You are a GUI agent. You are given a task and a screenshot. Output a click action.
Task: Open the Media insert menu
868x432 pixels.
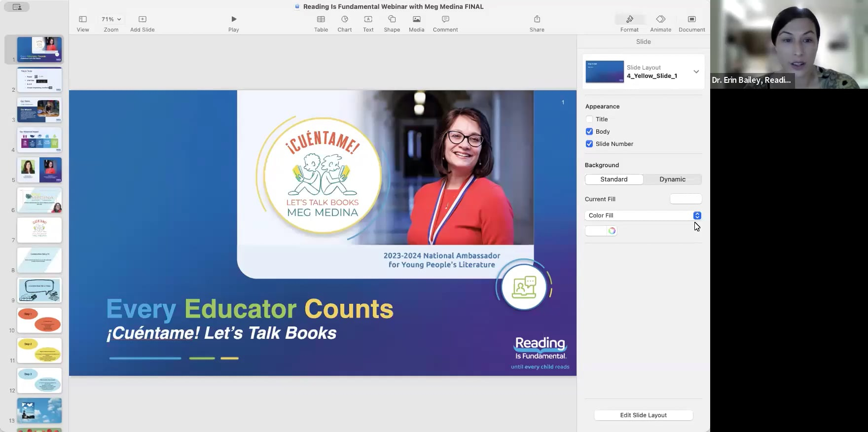417,19
